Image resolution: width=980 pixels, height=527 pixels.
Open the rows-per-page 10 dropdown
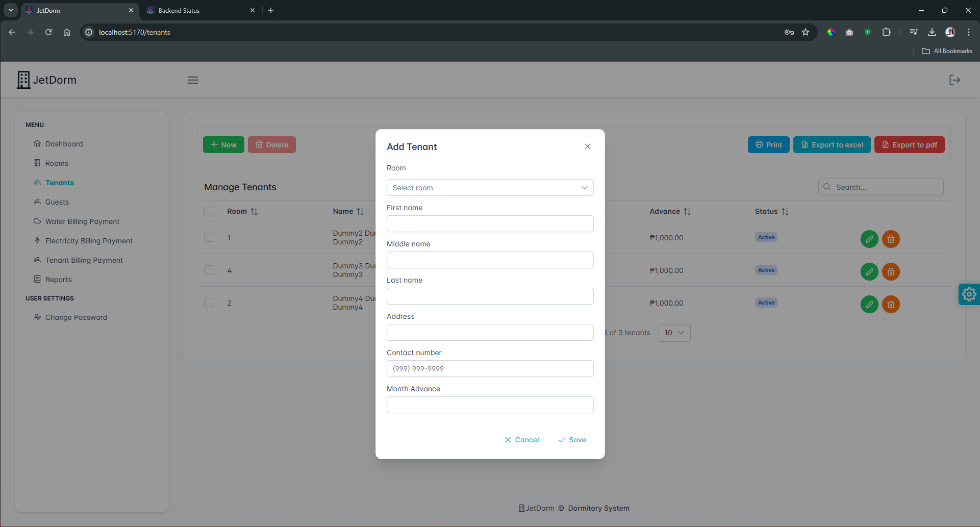674,333
